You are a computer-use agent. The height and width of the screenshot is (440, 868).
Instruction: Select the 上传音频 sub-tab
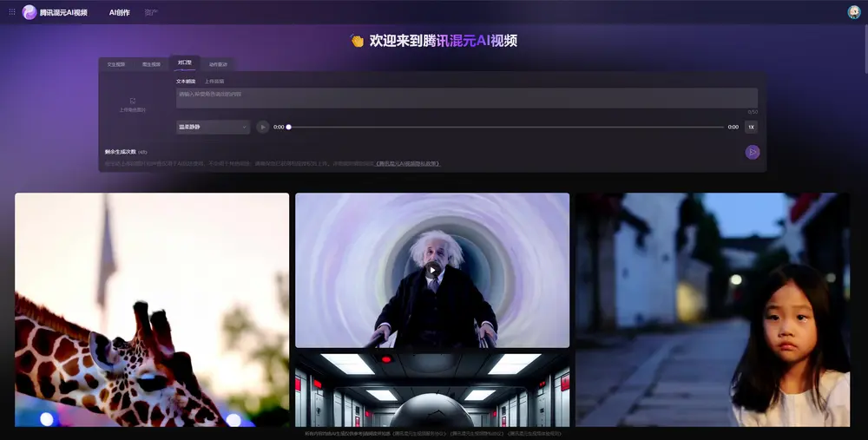pos(214,82)
